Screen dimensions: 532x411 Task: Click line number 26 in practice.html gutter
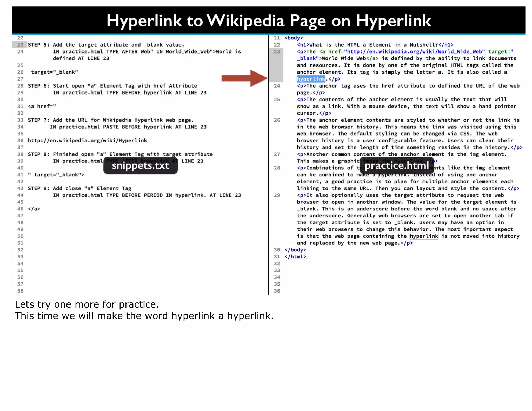277,120
